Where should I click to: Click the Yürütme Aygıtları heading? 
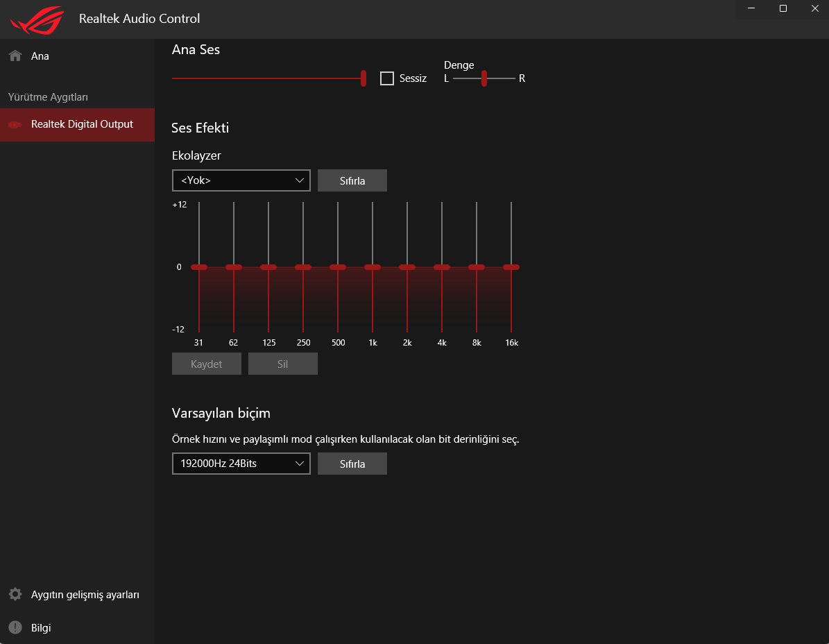48,97
